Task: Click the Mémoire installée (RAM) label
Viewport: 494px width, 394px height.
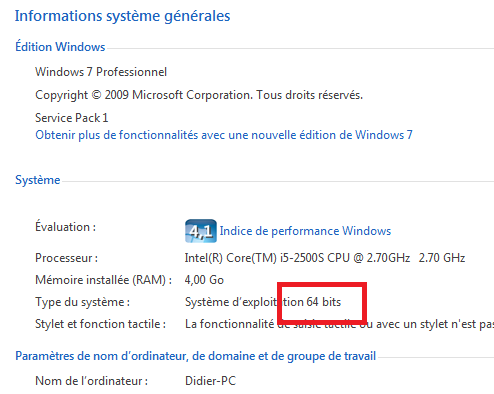Action: [x=104, y=280]
